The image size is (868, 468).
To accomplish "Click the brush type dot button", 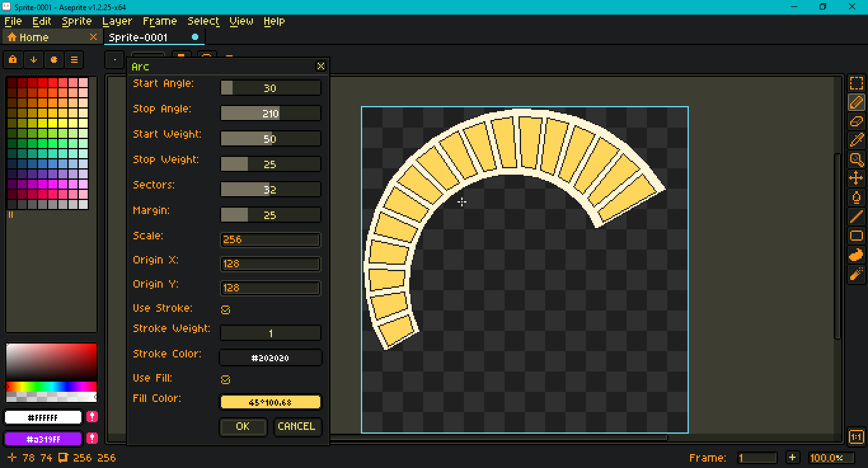I will 114,60.
